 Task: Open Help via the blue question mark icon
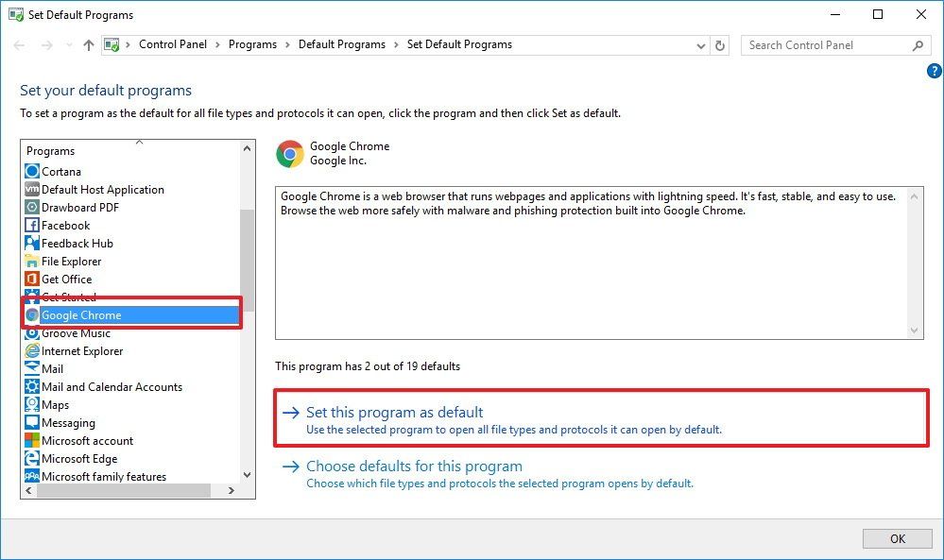coord(934,70)
